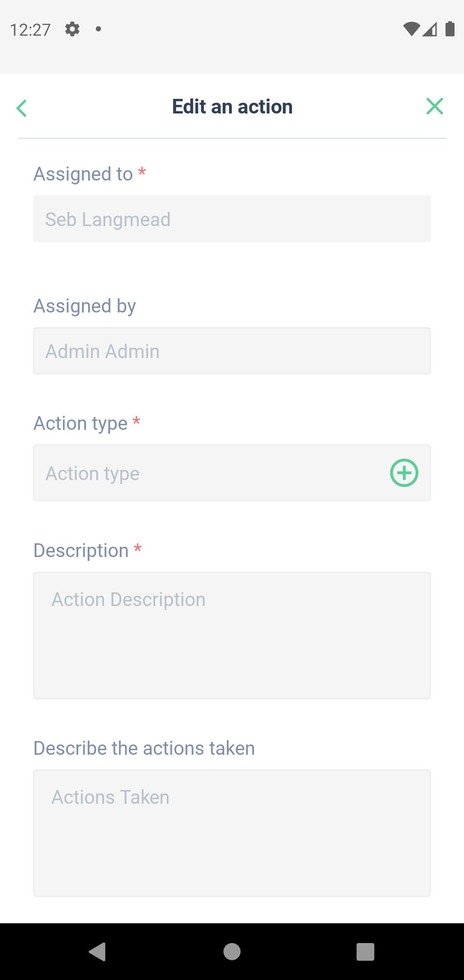Open the Action type selector field

232,473
